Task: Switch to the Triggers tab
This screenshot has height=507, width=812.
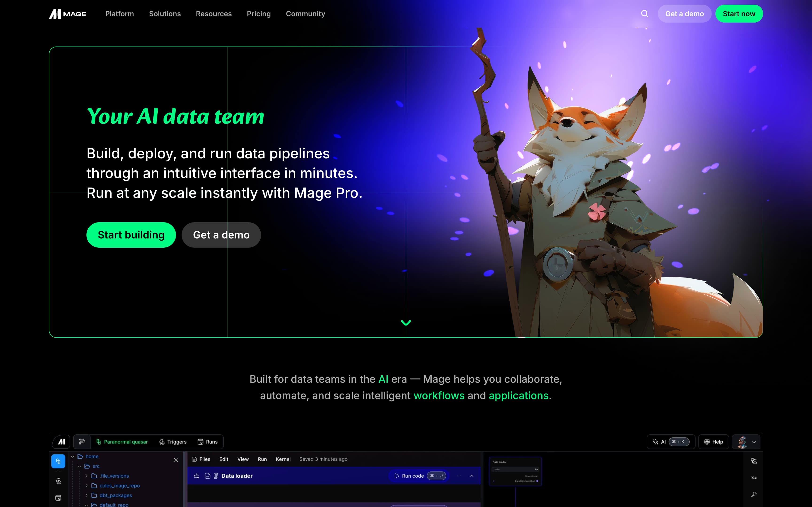Action: tap(173, 442)
